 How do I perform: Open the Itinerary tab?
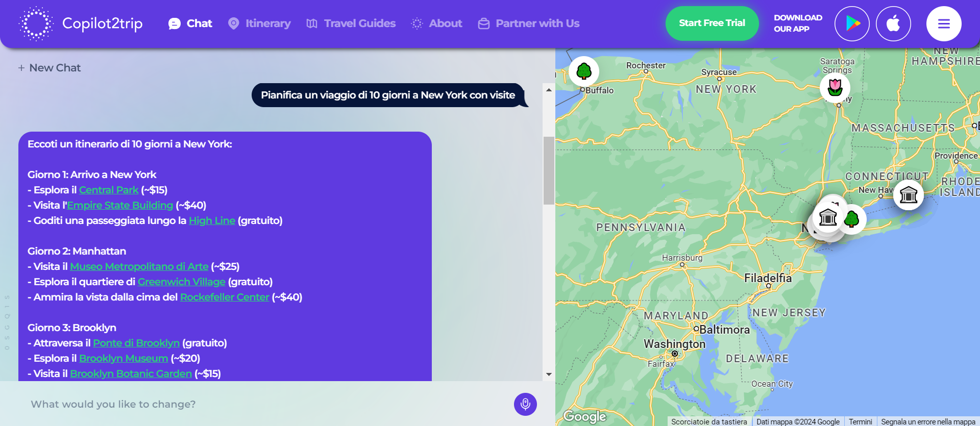pyautogui.click(x=259, y=23)
